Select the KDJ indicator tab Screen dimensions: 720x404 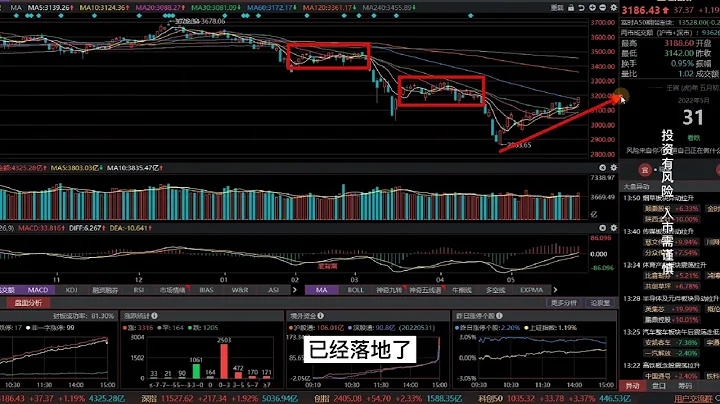pyautogui.click(x=71, y=290)
